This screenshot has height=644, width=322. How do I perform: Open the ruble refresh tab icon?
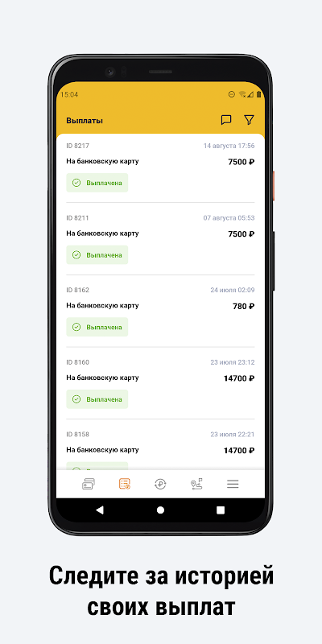click(x=160, y=484)
